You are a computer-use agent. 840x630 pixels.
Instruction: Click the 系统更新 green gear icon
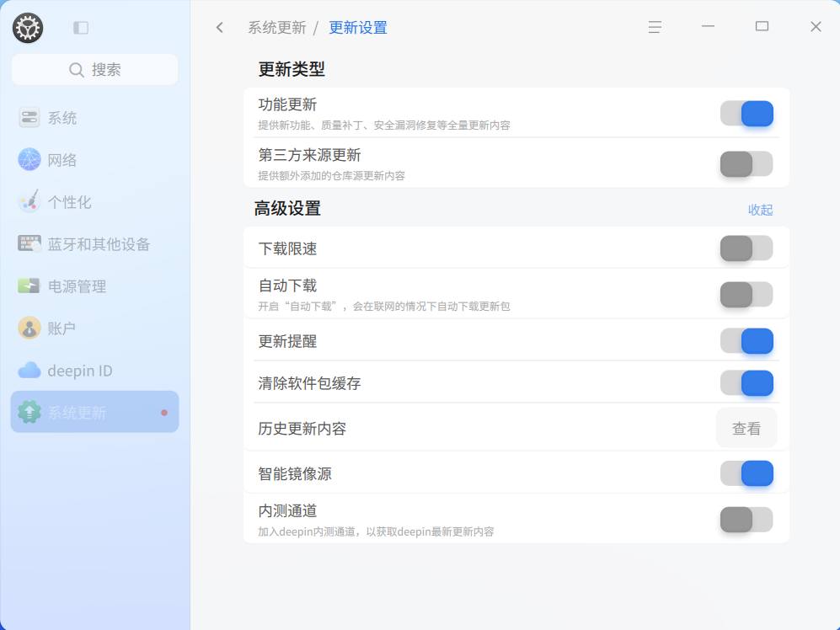coord(29,412)
